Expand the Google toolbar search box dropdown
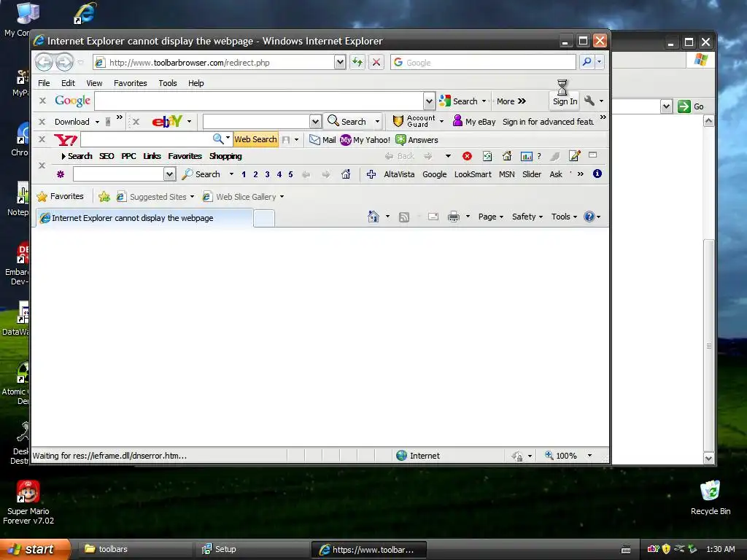Image resolution: width=747 pixels, height=560 pixels. click(429, 101)
